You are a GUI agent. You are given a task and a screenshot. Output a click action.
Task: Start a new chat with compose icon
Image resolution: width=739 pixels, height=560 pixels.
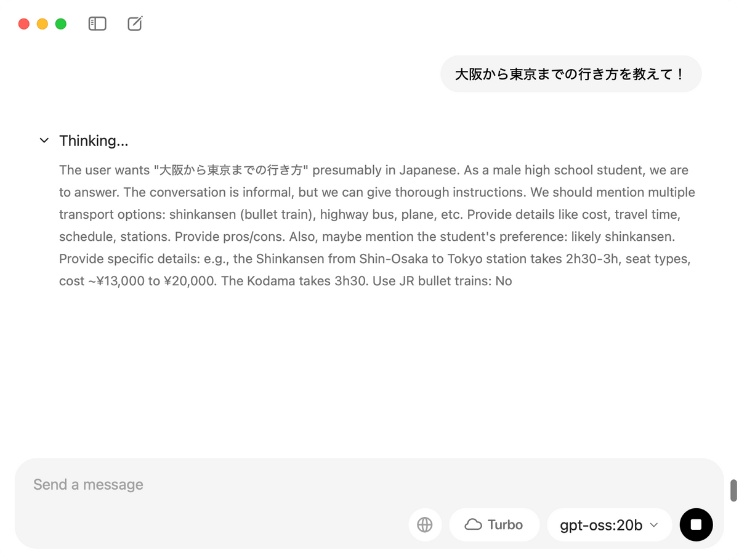pos(135,24)
